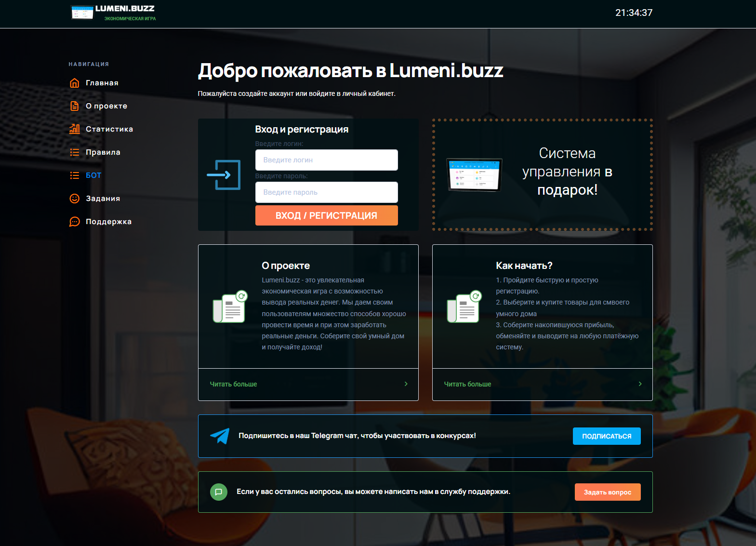Click the control panel tablet gift image
The height and width of the screenshot is (546, 756).
click(475, 174)
